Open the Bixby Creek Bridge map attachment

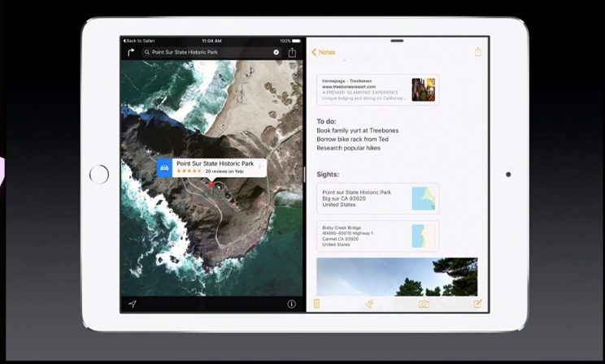377,236
